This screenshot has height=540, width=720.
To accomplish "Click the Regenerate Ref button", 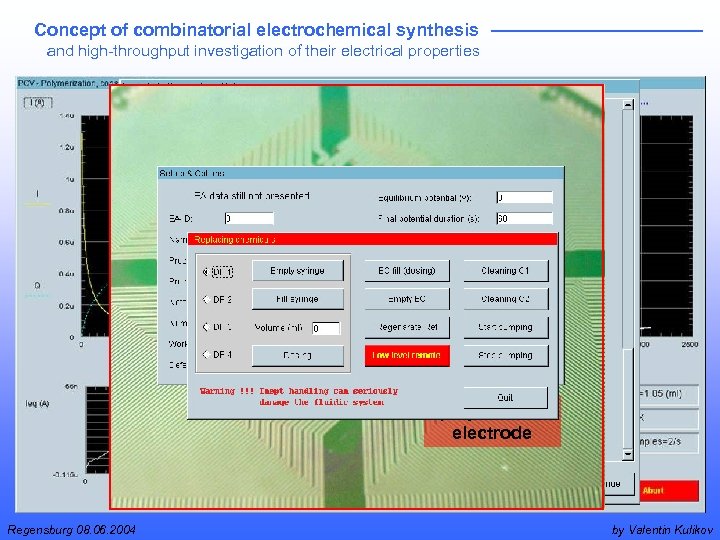I will pos(407,327).
